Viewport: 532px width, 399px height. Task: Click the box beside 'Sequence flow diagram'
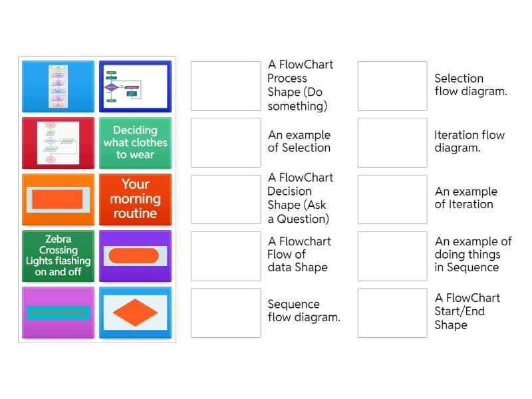point(226,313)
